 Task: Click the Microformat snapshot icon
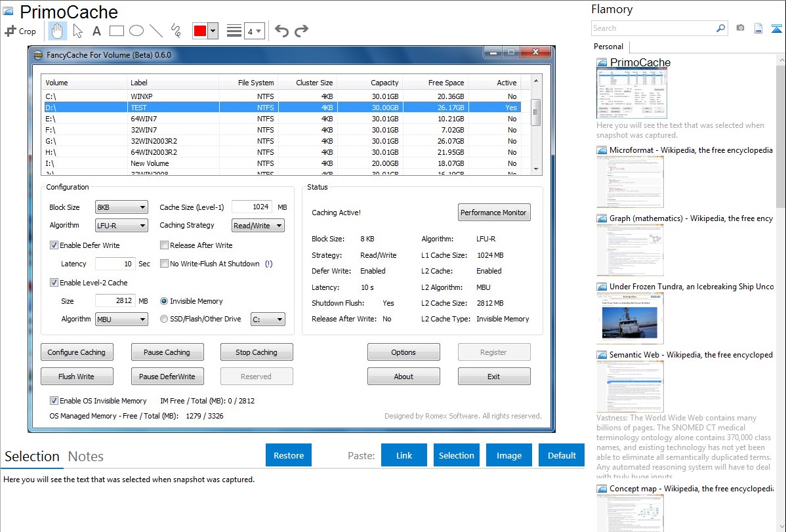(x=602, y=150)
